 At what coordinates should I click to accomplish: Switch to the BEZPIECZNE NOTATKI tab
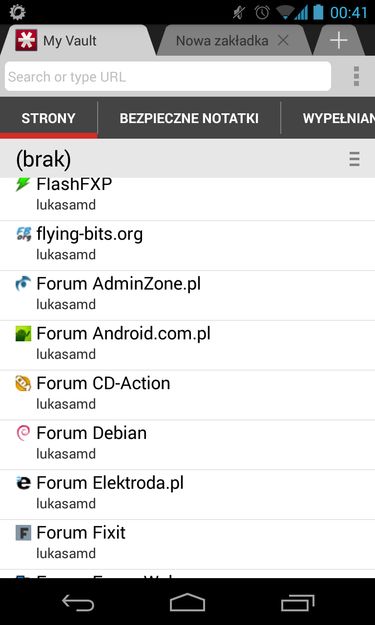(x=189, y=118)
